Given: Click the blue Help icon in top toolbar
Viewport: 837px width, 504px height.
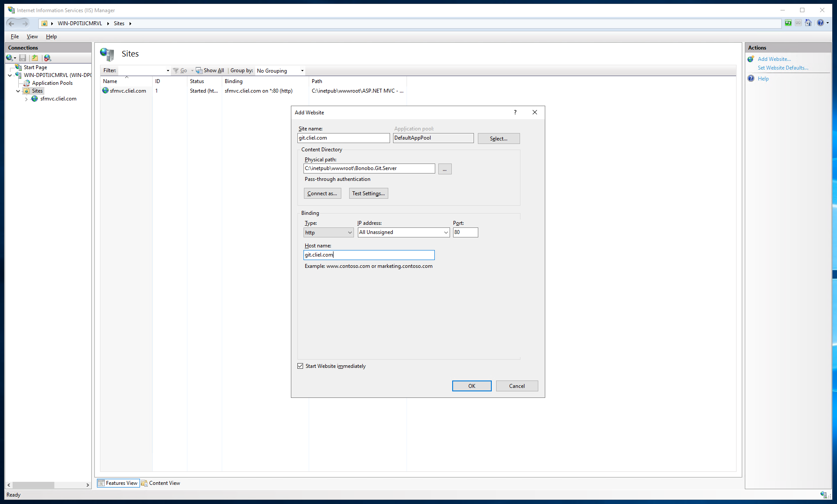Looking at the screenshot, I should (820, 23).
